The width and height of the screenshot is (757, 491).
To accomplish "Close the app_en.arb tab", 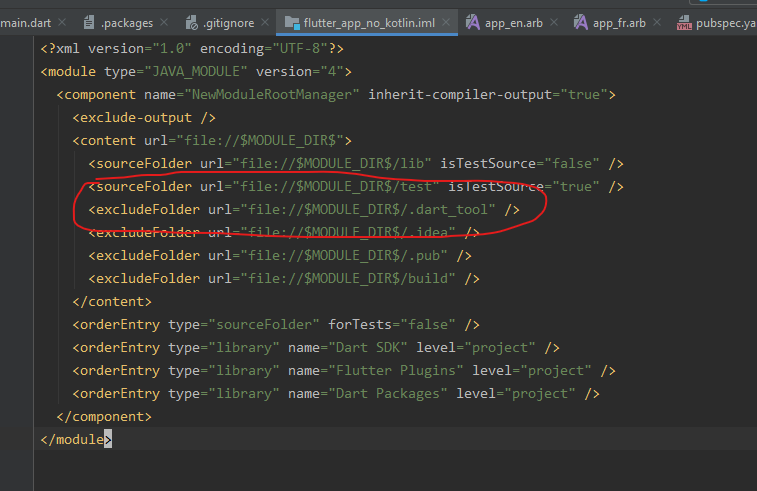I will click(554, 22).
